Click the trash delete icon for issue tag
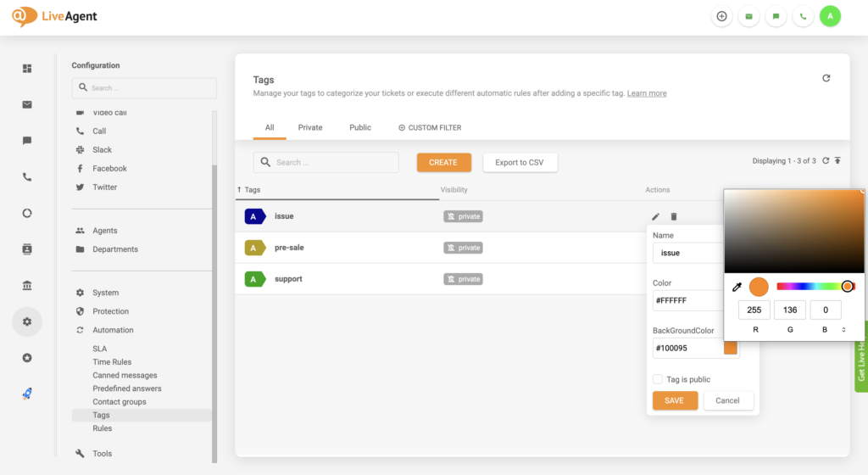Image resolution: width=868 pixels, height=475 pixels. tap(674, 217)
